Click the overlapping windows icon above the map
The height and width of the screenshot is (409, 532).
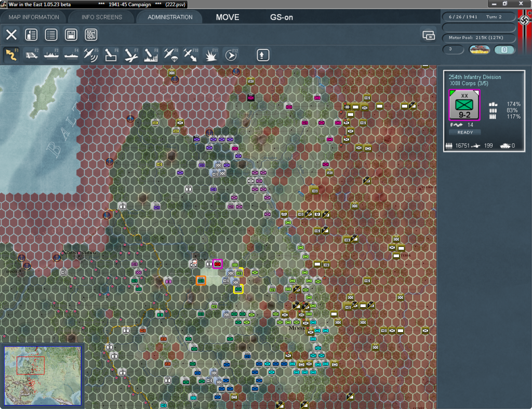(429, 35)
